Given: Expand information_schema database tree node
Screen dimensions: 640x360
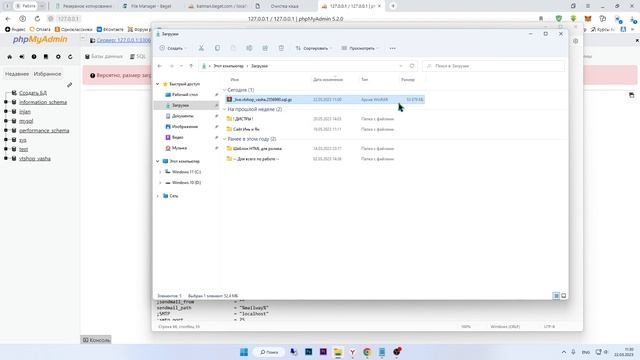Looking at the screenshot, I should 6,102.
